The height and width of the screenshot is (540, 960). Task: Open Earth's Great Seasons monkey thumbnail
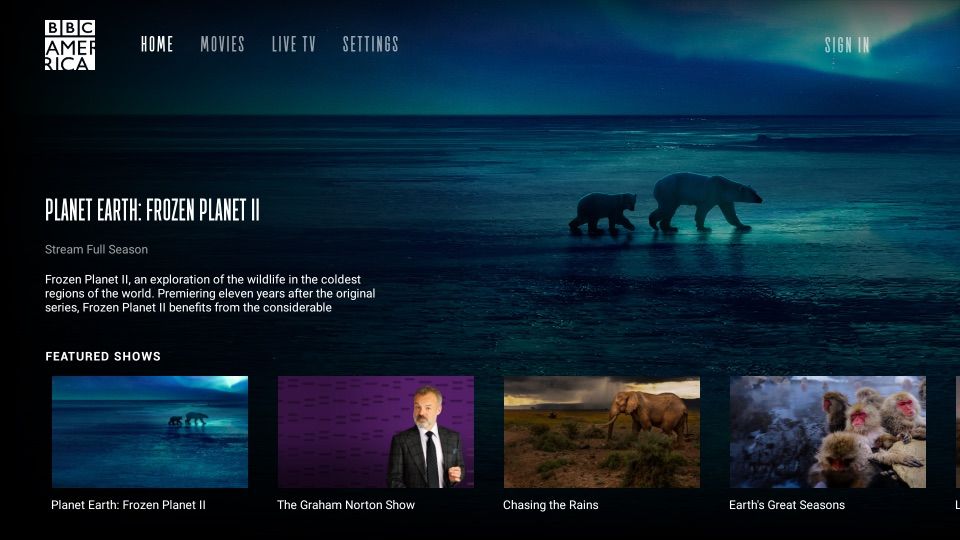tap(828, 432)
